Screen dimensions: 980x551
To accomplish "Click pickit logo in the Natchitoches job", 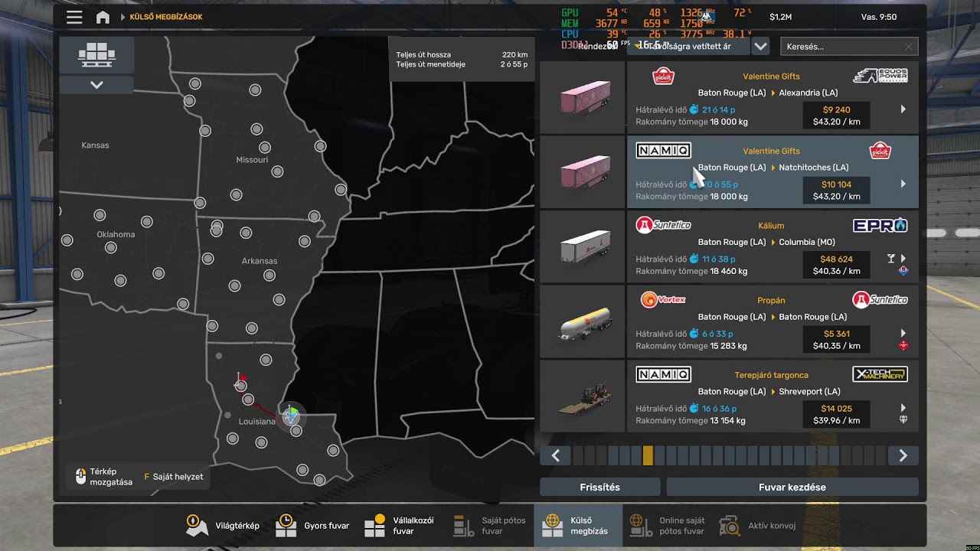I will (x=880, y=150).
